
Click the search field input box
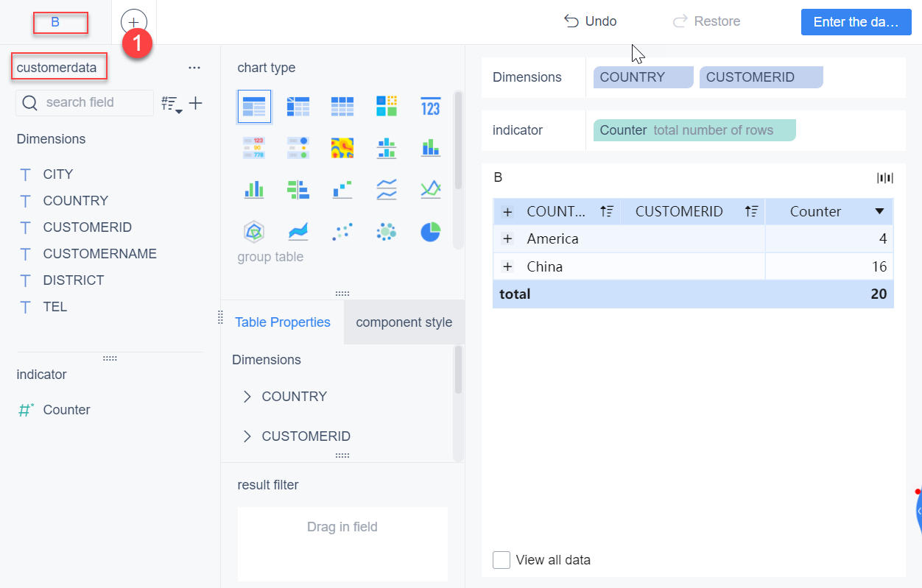tap(84, 102)
